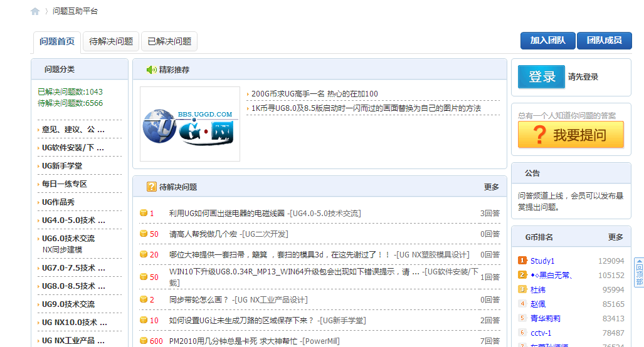Click the blue 登录 button

(541, 76)
